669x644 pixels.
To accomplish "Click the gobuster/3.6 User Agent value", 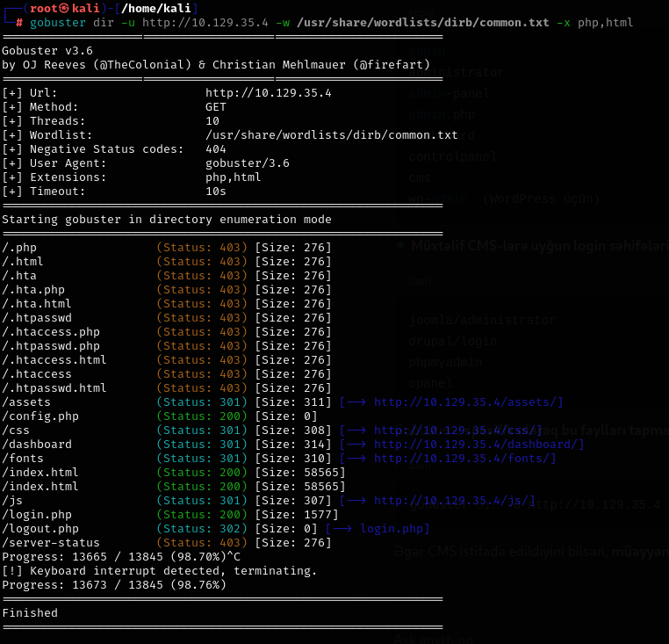I will pos(248,163).
